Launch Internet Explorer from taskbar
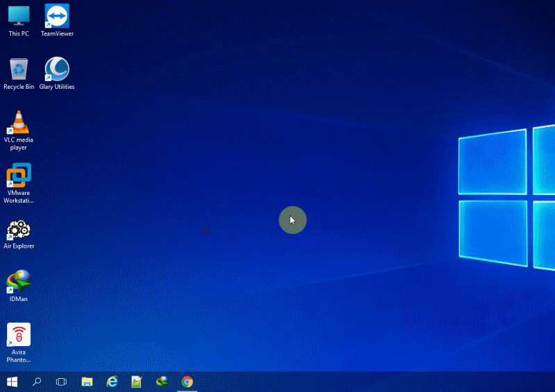This screenshot has width=555, height=392. click(x=112, y=382)
